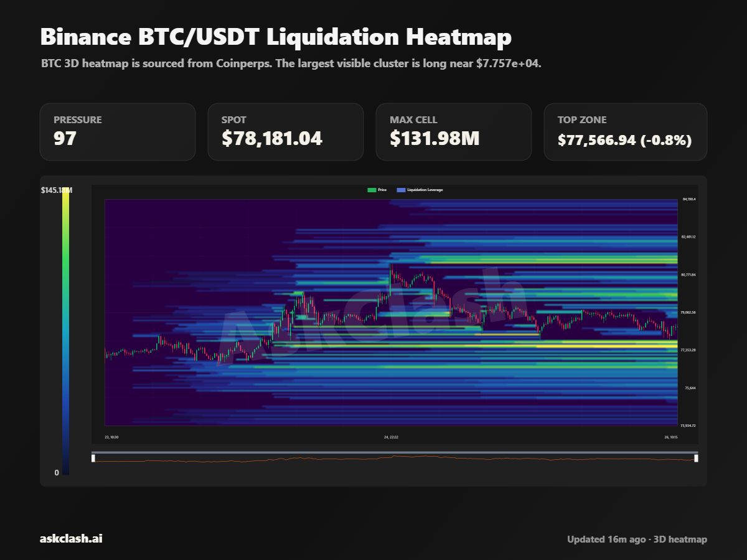Click the 77,353.28 y-axis label

(689, 350)
